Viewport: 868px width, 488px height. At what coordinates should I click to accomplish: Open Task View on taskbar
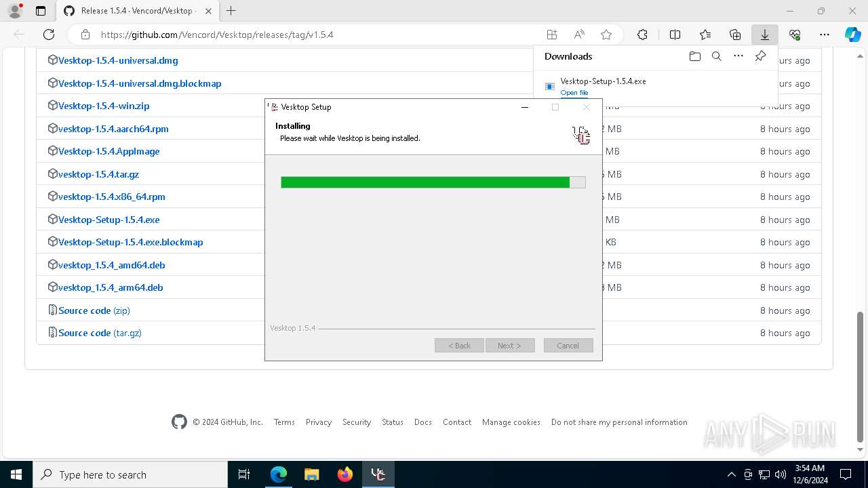pos(244,474)
